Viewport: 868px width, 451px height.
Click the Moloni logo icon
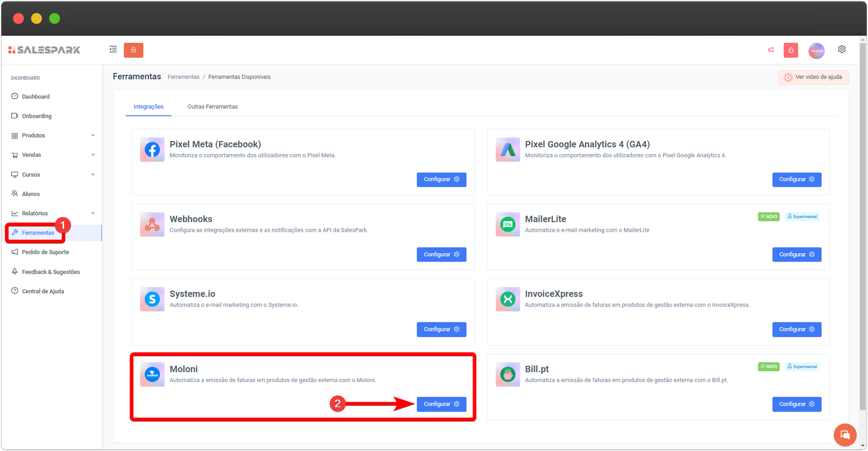(152, 374)
